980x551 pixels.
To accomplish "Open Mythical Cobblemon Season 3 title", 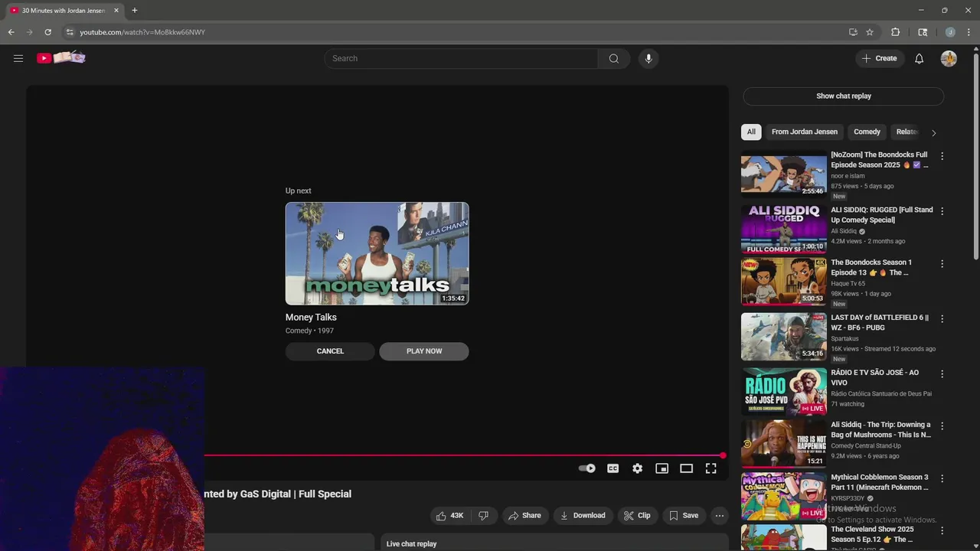I will click(x=880, y=482).
